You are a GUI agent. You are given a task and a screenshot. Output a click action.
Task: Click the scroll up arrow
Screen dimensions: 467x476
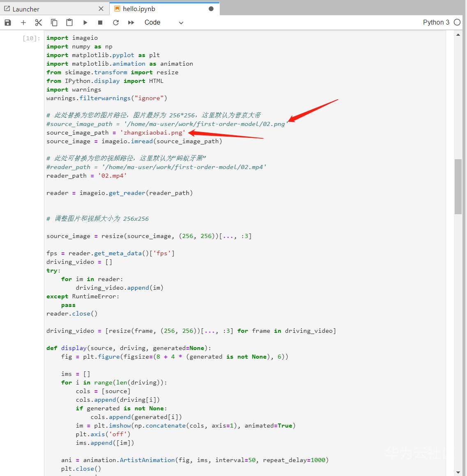click(x=458, y=35)
